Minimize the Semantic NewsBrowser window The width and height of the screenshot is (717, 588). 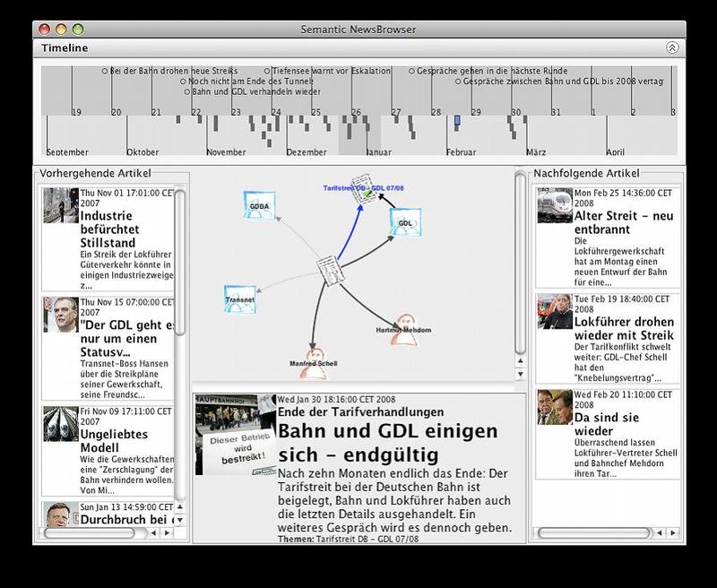click(x=61, y=30)
